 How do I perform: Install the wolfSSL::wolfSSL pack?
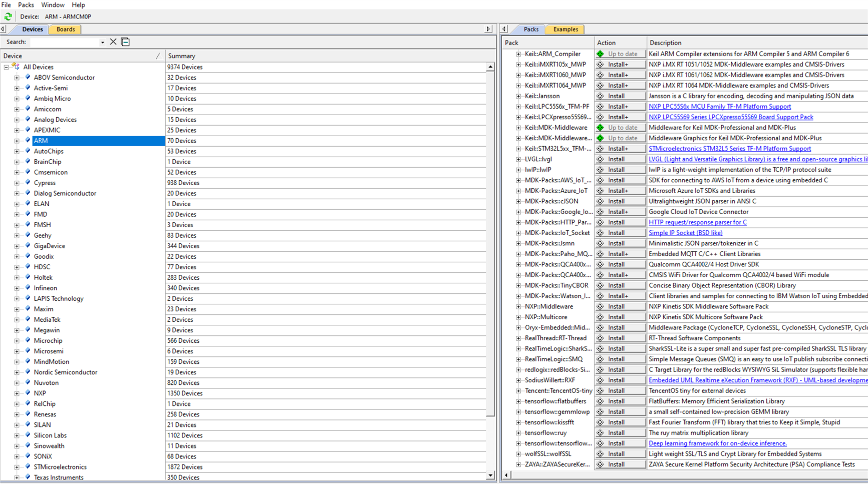pos(619,454)
